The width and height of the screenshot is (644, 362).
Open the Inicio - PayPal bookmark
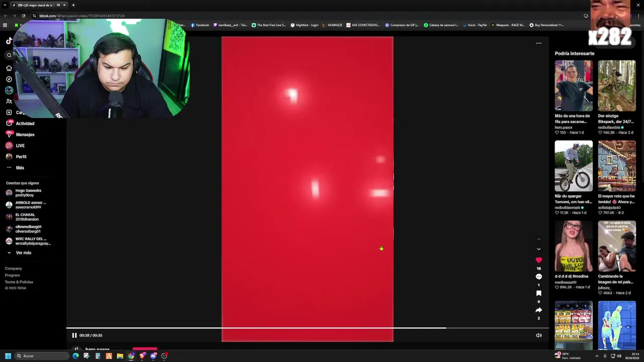tap(474, 25)
